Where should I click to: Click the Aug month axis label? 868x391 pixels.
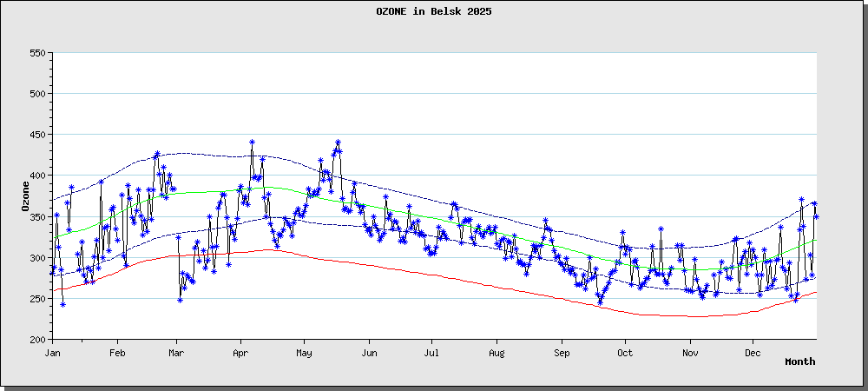coord(496,353)
